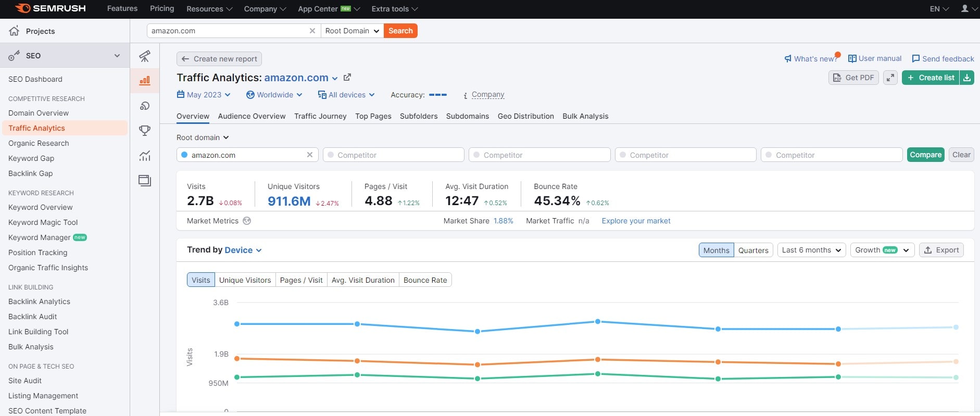The image size is (980, 416).
Task: Click the stacked windows sidebar icon
Action: (x=145, y=181)
